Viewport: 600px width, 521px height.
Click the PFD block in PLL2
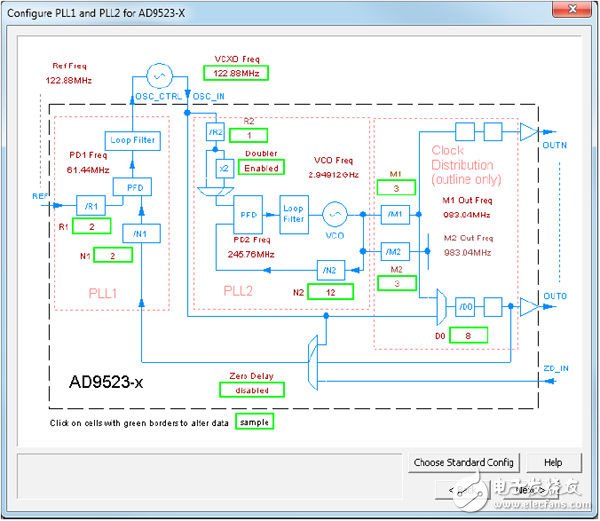click(x=247, y=213)
